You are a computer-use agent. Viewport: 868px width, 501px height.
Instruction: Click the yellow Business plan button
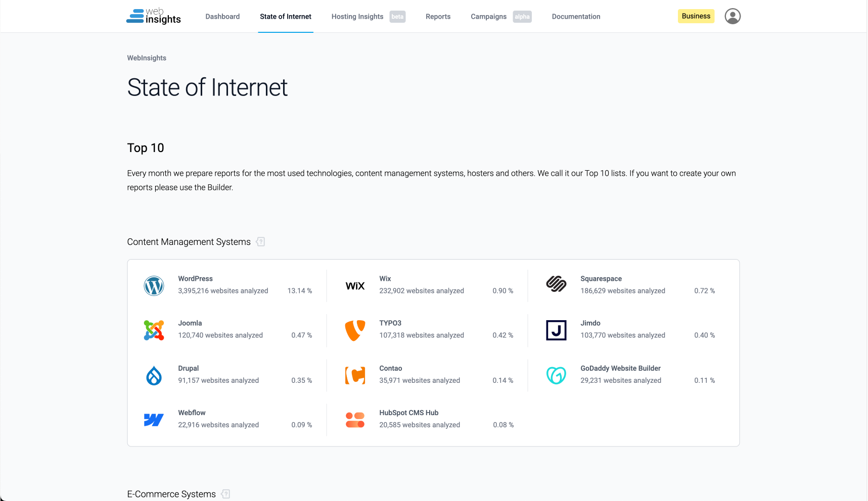(x=696, y=16)
